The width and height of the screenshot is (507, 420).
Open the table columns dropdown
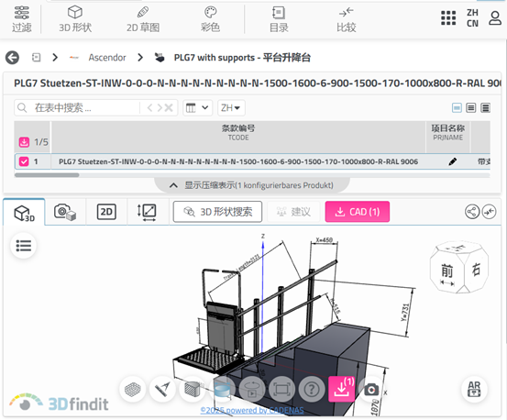point(197,107)
